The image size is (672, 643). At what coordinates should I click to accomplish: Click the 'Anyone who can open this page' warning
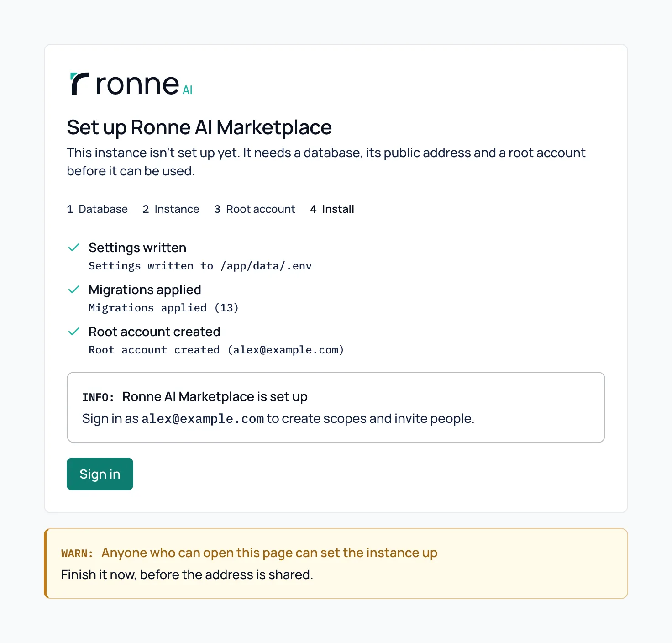tap(269, 553)
